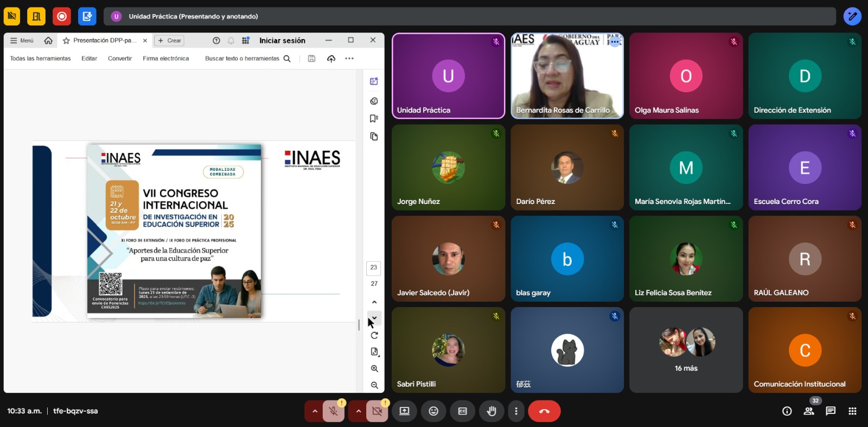Turn on the camera in the call bar
The height and width of the screenshot is (427, 868).
click(x=377, y=411)
